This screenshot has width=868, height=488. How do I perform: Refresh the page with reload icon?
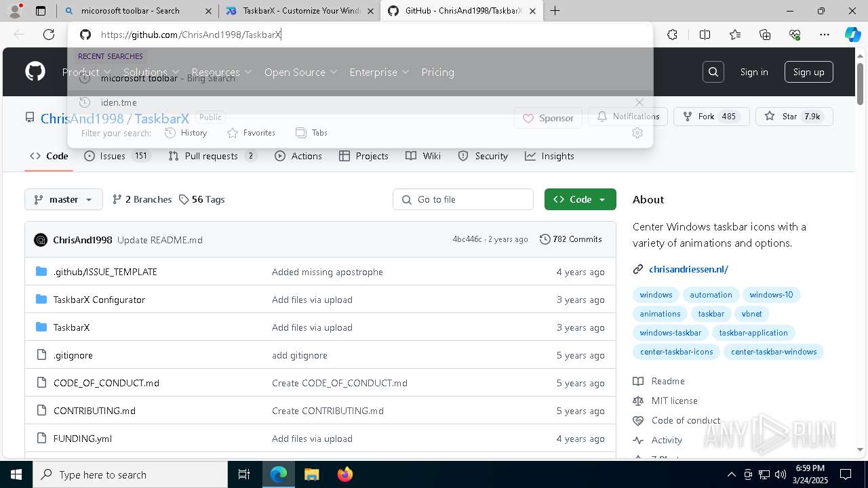coord(49,35)
